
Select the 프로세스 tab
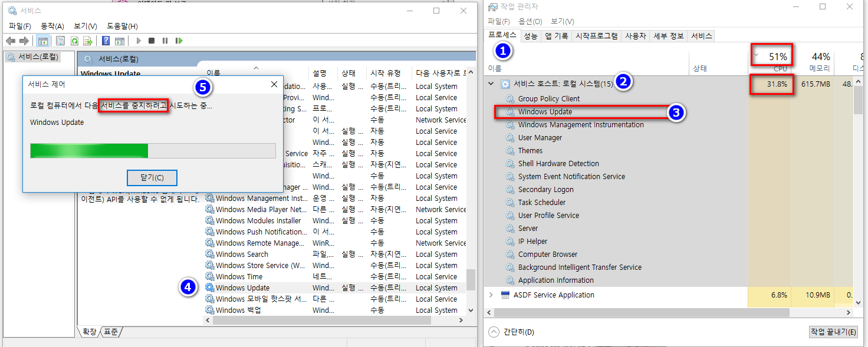coord(502,35)
